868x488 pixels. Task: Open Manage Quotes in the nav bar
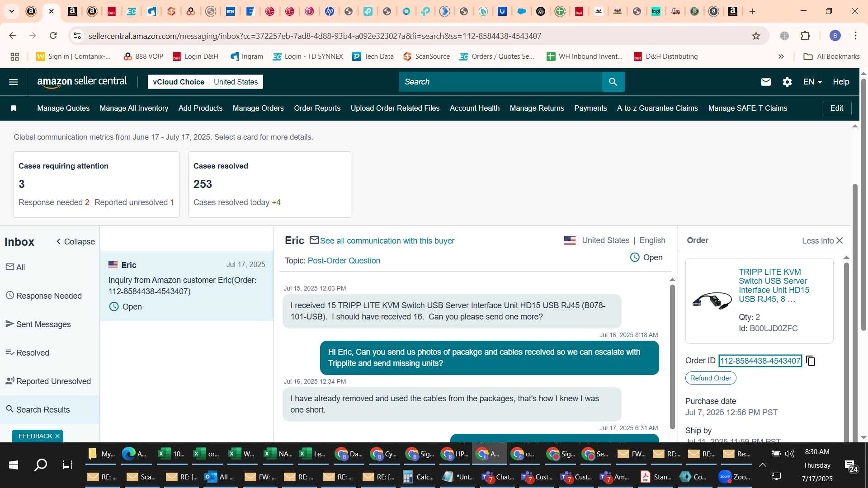pos(63,108)
